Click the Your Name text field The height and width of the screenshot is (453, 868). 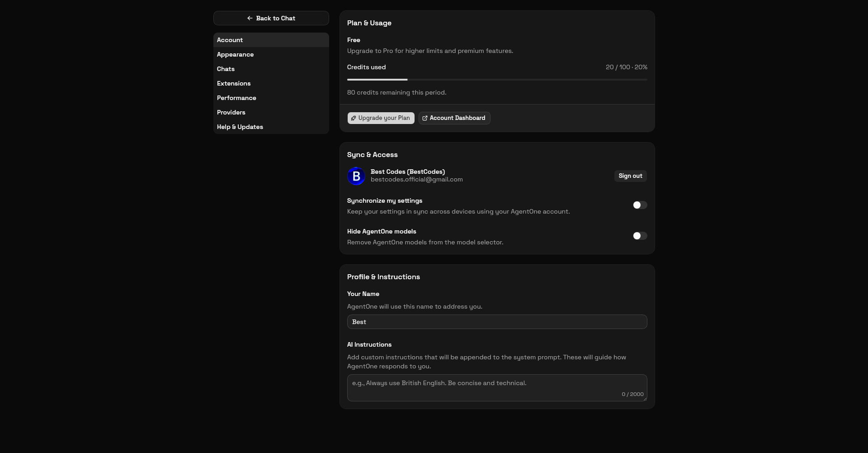click(x=497, y=322)
